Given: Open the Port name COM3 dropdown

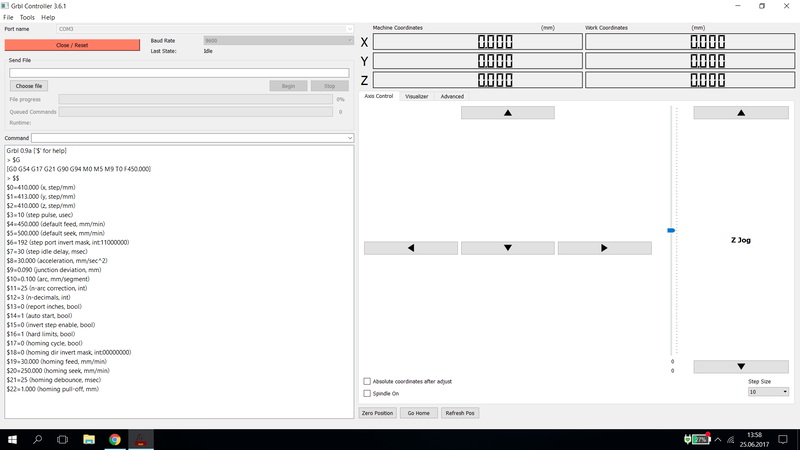Looking at the screenshot, I should [205, 29].
